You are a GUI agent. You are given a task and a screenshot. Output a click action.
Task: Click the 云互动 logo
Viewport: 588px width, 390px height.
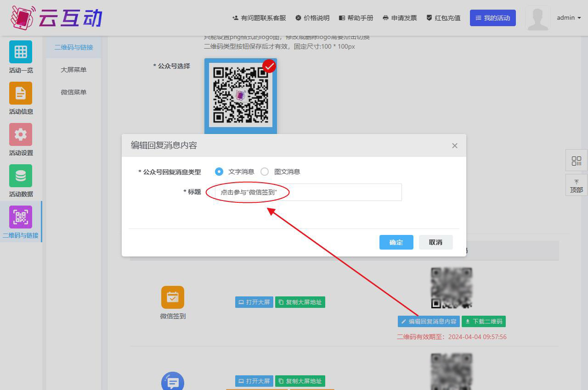[56, 18]
